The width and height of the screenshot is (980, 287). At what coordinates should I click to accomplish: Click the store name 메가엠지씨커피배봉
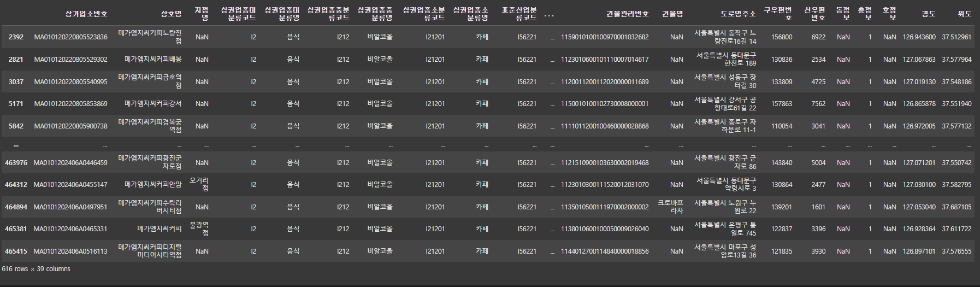pos(153,59)
